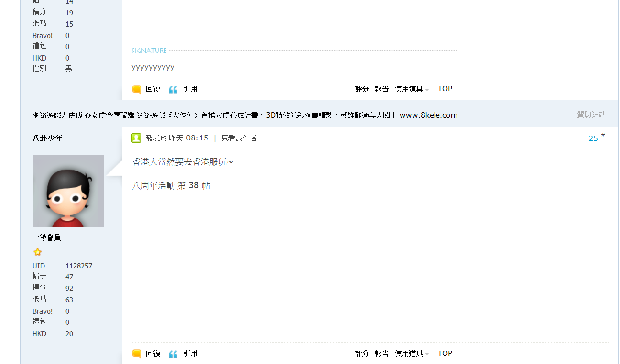The height and width of the screenshot is (364, 620).
Task: Click TOP at bottom of 八卦少年's post
Action: [x=445, y=353]
